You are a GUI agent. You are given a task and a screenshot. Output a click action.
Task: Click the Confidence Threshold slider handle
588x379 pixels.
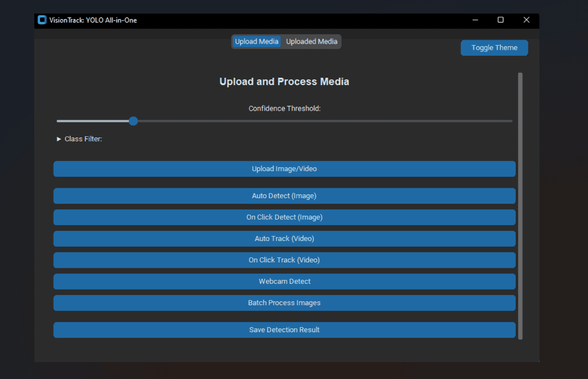133,121
